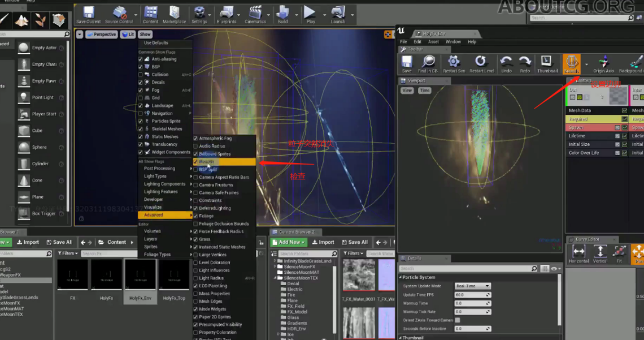Screen dimensions: 644x340
Task: Open the System Update Mode dropdown
Action: [x=473, y=286]
